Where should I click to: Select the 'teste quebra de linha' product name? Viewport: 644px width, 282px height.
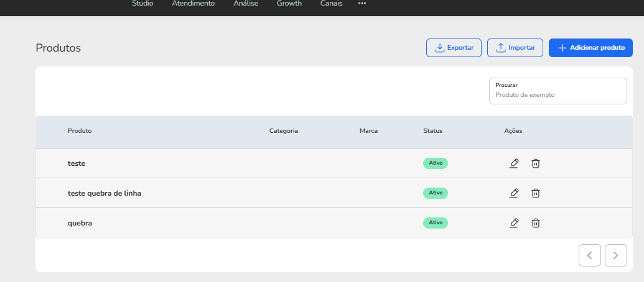pyautogui.click(x=105, y=193)
